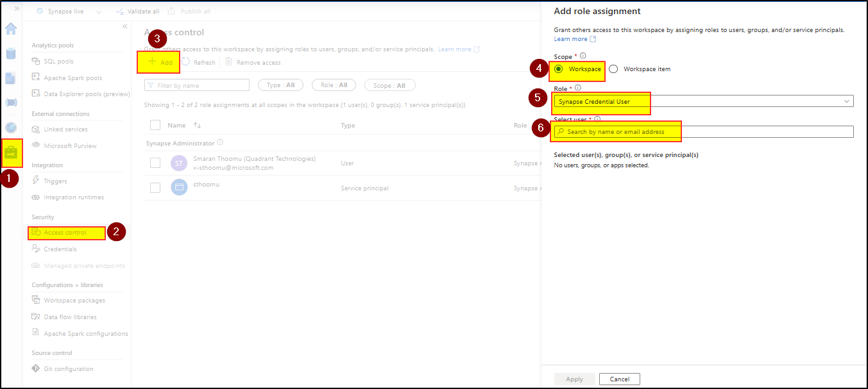Open Credentials page
Image resolution: width=868 pixels, height=389 pixels.
60,249
